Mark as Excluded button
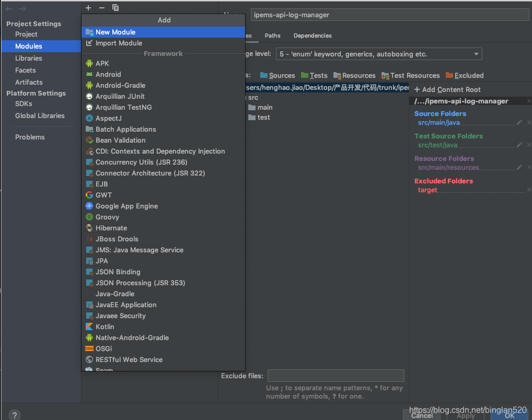Viewport: 532px width, 420px height. coord(465,75)
